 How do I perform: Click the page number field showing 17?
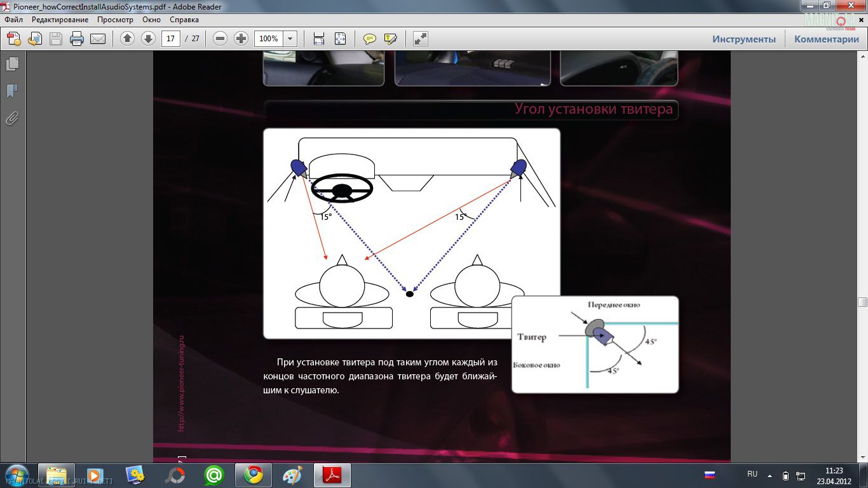tap(170, 39)
